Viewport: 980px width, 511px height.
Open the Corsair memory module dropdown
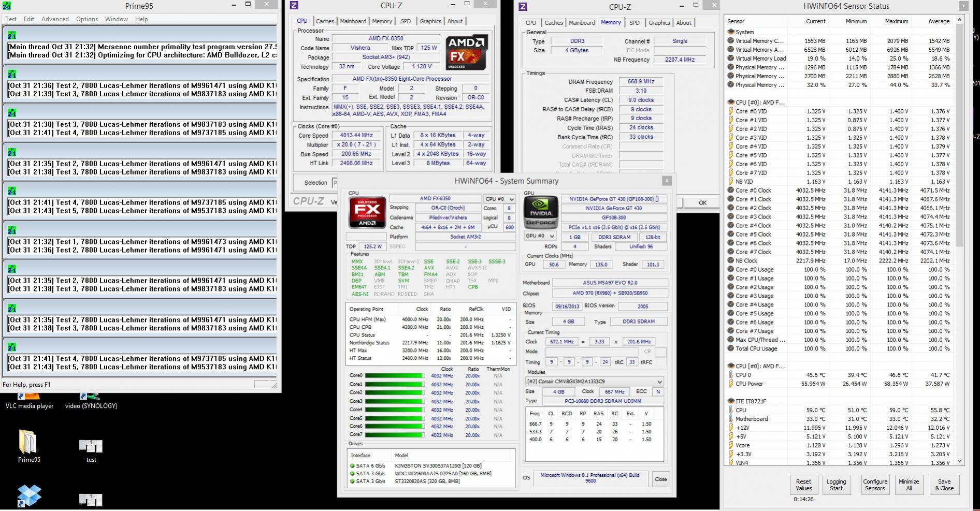(594, 382)
